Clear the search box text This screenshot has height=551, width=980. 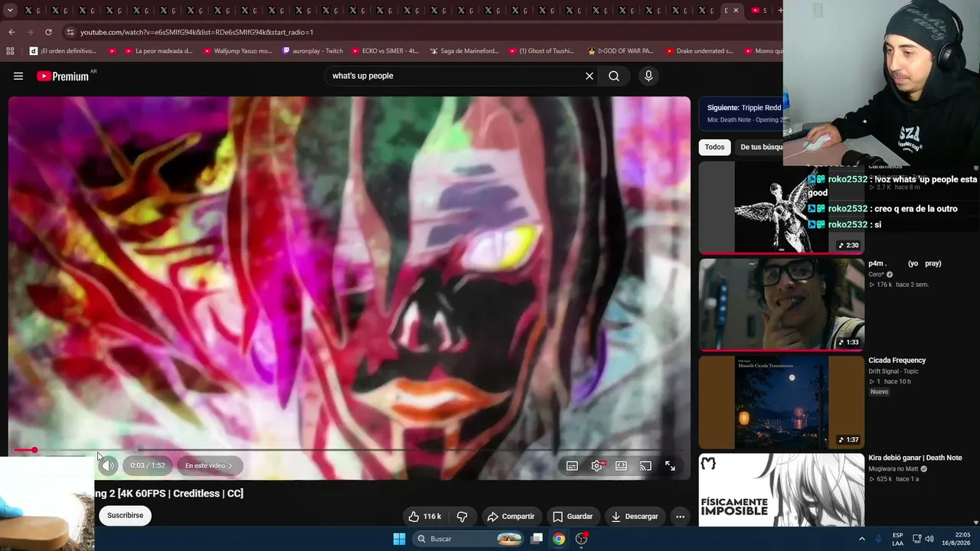(590, 76)
